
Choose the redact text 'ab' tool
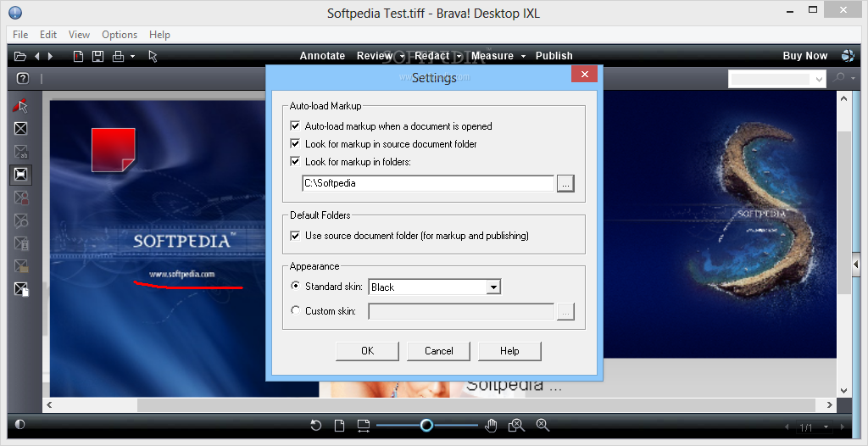click(x=20, y=152)
